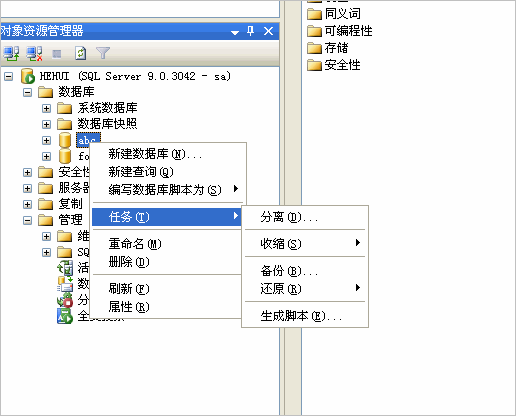
Task: Click the Connect Object Explorer toolbar icon
Action: coord(11,53)
